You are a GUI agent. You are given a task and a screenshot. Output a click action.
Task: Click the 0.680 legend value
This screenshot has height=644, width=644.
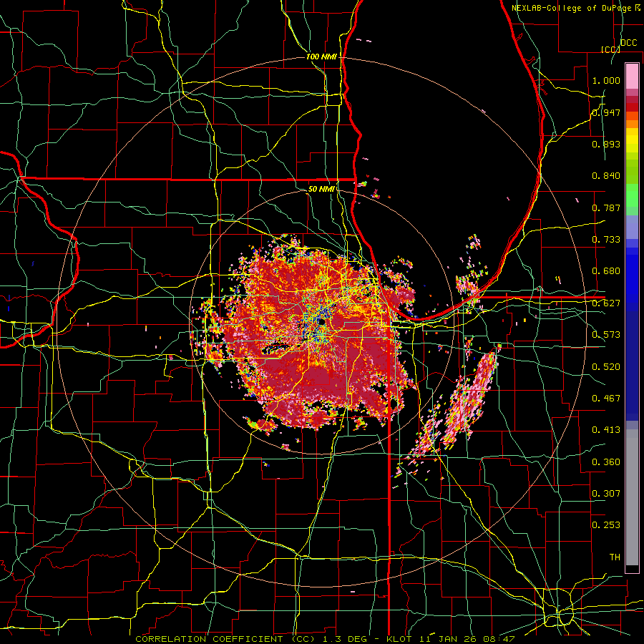coord(606,271)
